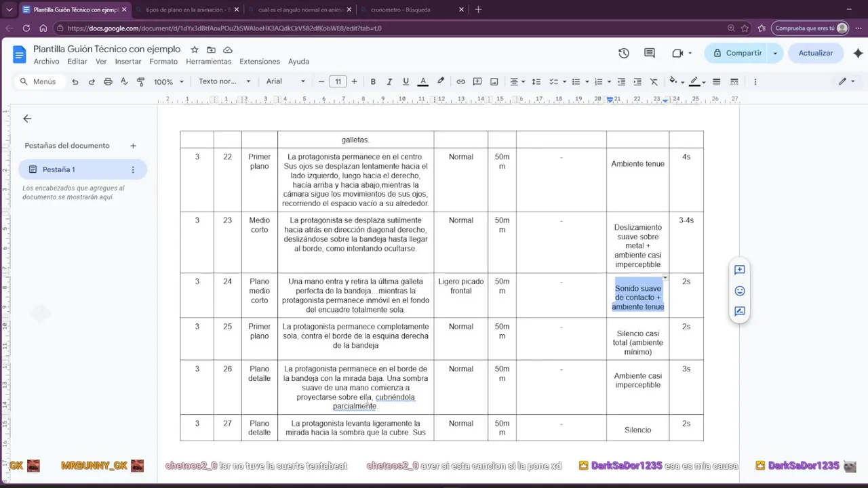Click the line spacing icon
Viewport: 868px width, 488px height.
(536, 81)
